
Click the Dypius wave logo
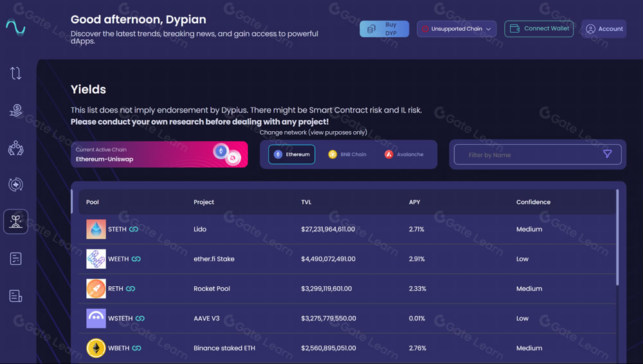[x=15, y=28]
